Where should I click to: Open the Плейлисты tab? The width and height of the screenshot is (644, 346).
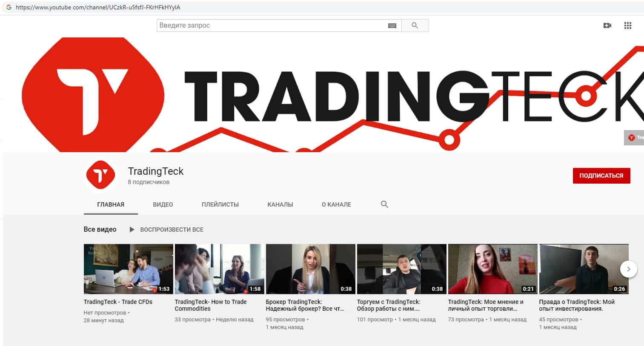(x=220, y=204)
